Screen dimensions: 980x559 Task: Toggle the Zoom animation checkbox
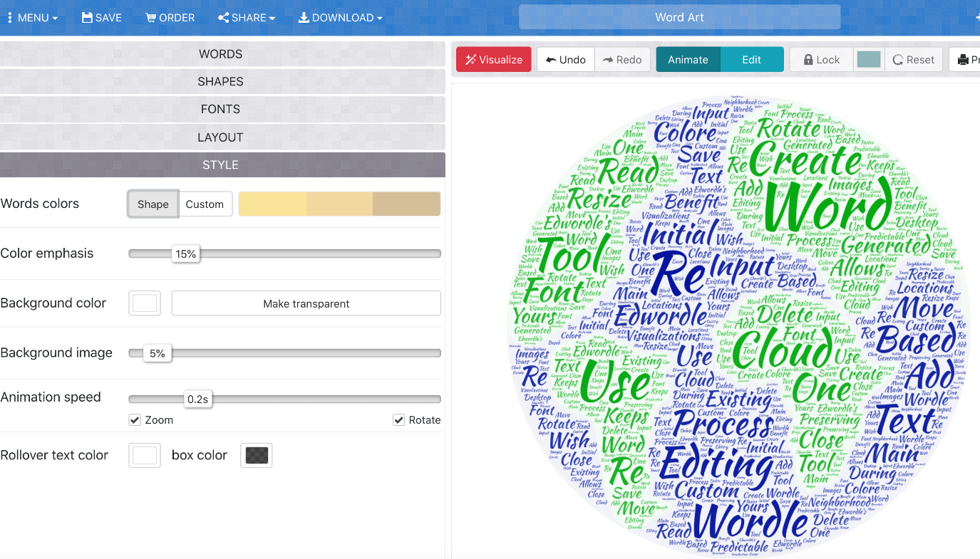[135, 420]
